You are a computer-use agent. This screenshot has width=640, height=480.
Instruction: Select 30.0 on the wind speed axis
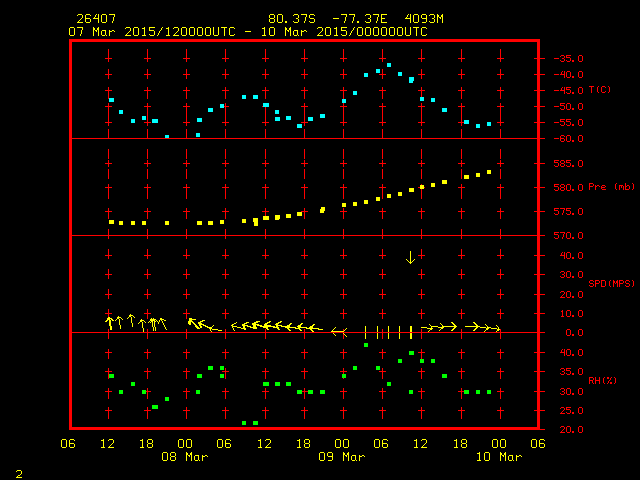pyautogui.click(x=571, y=275)
